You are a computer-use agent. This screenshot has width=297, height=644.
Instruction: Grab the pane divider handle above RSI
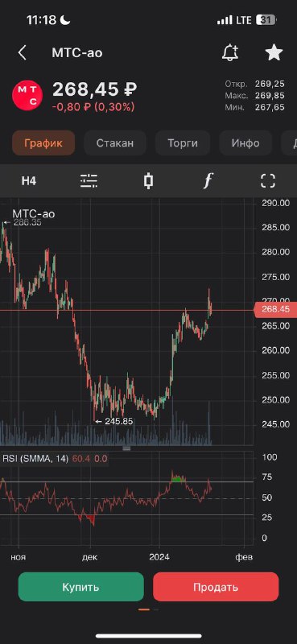pyautogui.click(x=126, y=448)
